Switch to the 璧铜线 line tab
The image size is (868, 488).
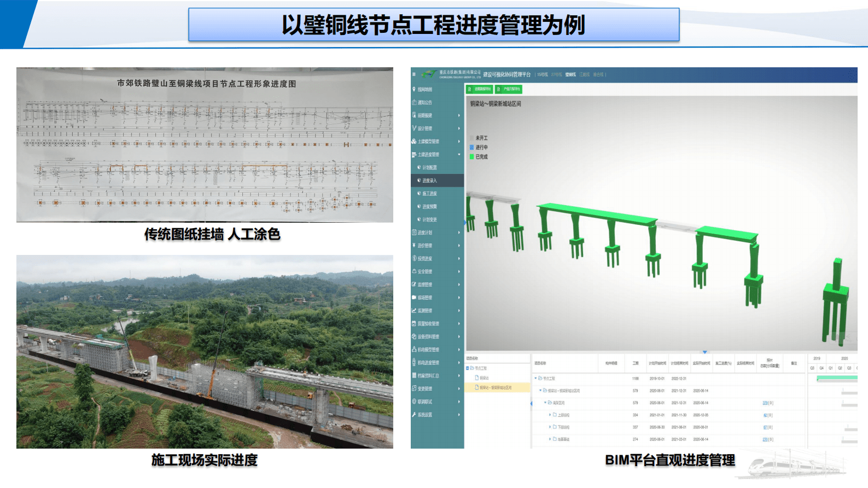(x=571, y=74)
